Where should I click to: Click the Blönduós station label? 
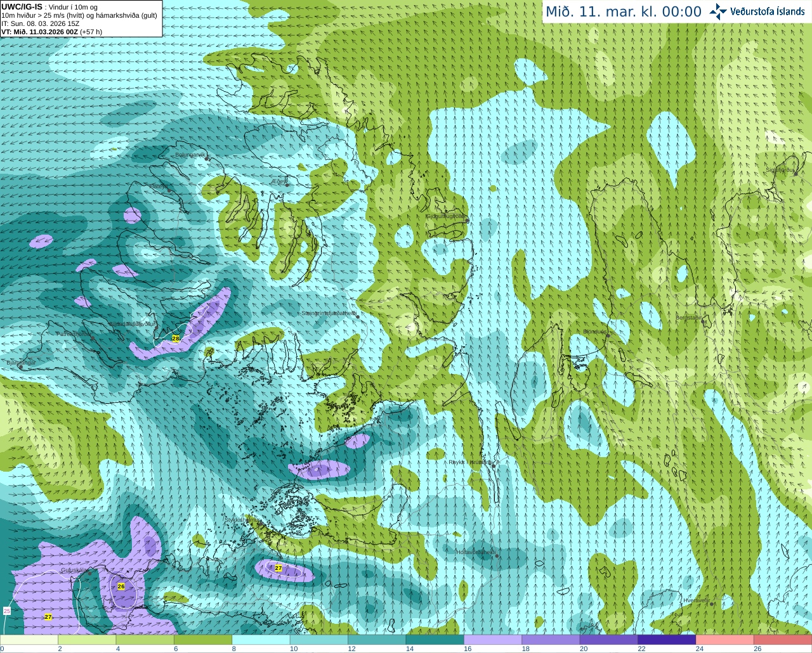(595, 332)
